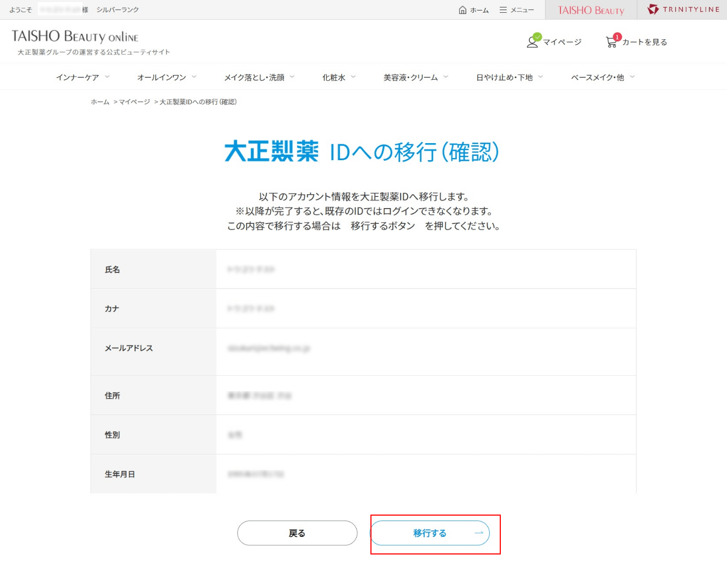This screenshot has height=588, width=727.
Task: Click the Trinityline logo icon
Action: point(653,10)
